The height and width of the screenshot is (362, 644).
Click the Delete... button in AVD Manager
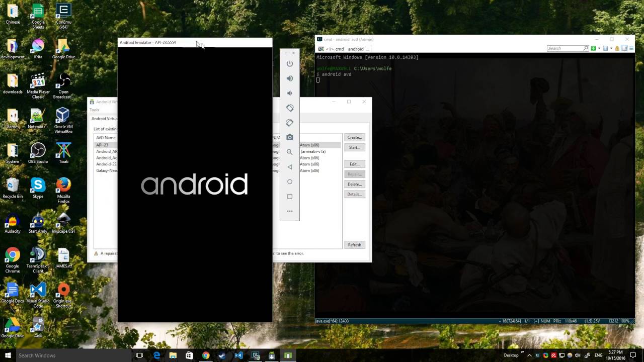point(354,184)
